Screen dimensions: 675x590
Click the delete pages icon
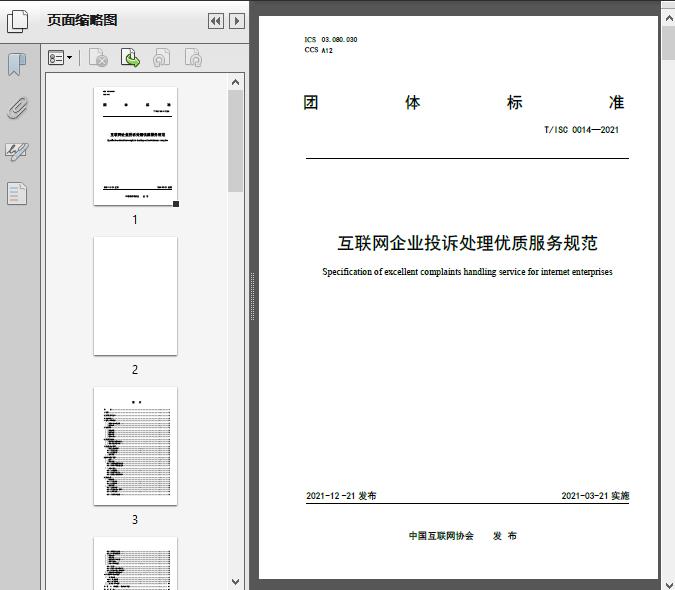click(x=98, y=59)
